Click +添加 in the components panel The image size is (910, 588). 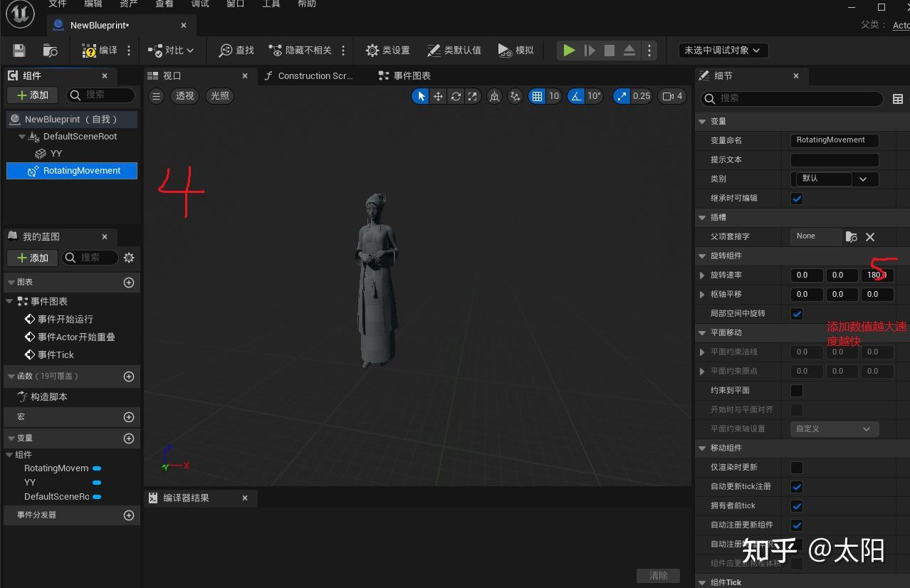31,95
